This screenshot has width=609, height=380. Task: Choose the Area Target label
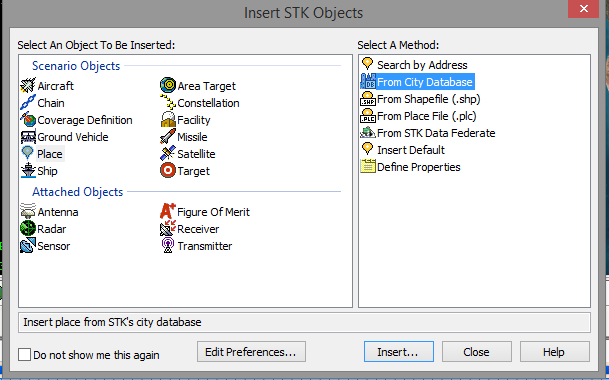(207, 86)
